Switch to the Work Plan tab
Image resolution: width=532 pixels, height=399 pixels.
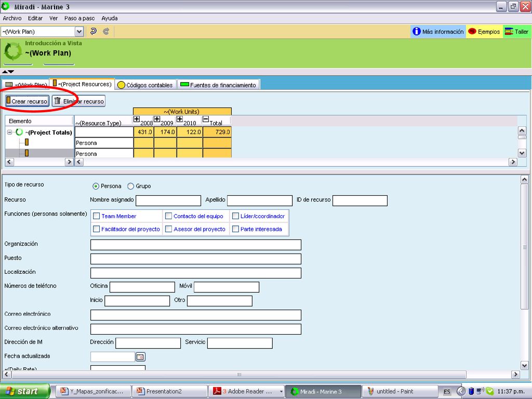coord(26,85)
